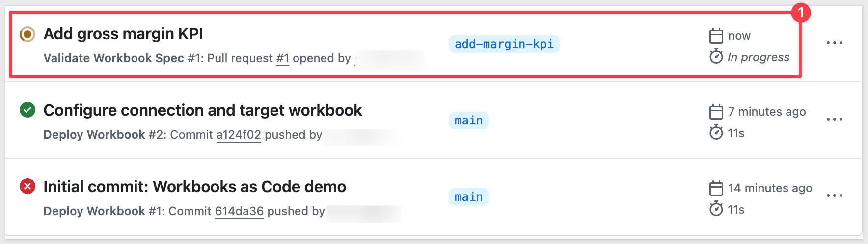868x244 pixels.
Task: Select the main branch label in Configure connection row
Action: coord(469,121)
